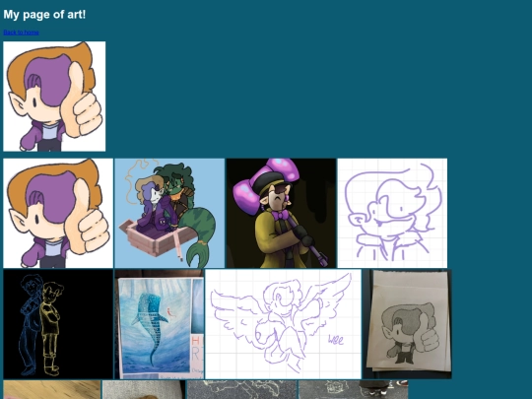Open the character with purple balloons artwork
Screen dimensions: 532x399
pyautogui.click(x=281, y=213)
